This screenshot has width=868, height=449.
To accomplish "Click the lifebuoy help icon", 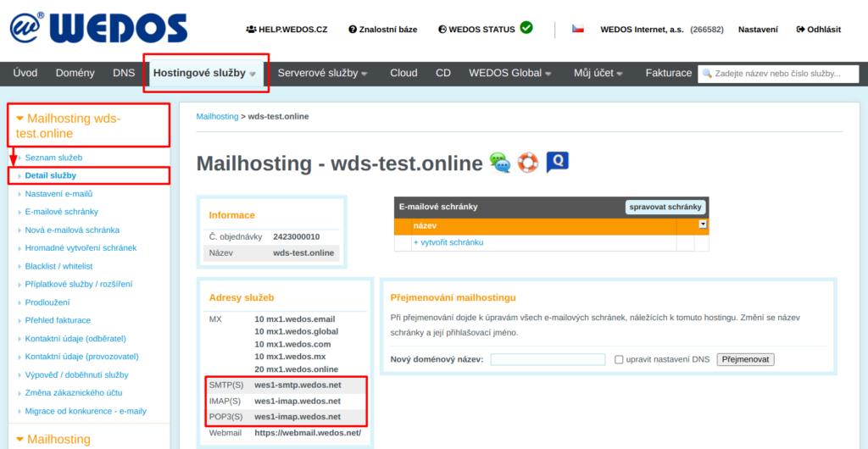I will tap(527, 164).
